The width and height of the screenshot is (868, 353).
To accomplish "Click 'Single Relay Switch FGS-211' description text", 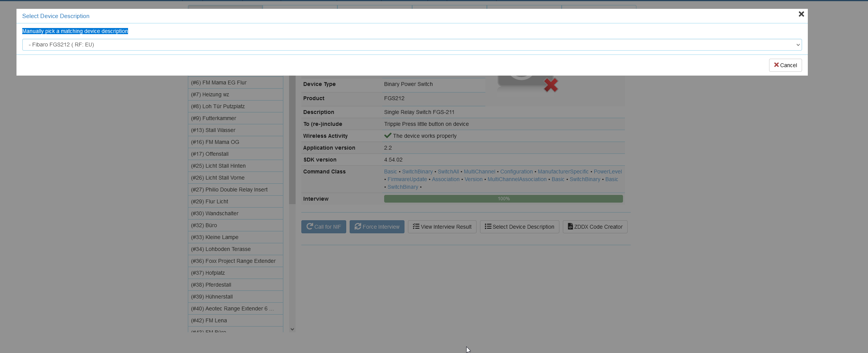I will 419,112.
